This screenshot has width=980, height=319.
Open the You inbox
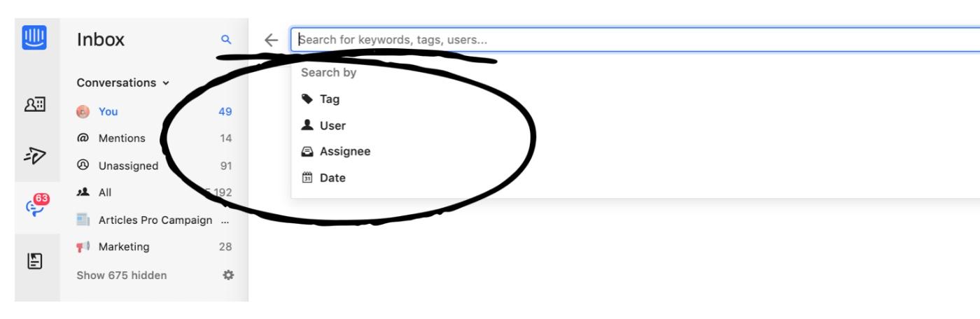pyautogui.click(x=108, y=112)
